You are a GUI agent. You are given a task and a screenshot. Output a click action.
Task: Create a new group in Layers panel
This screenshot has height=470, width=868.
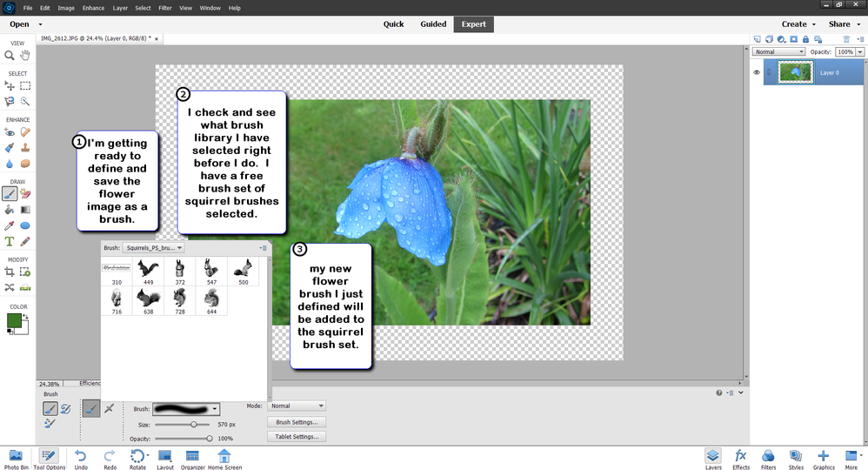click(x=769, y=39)
